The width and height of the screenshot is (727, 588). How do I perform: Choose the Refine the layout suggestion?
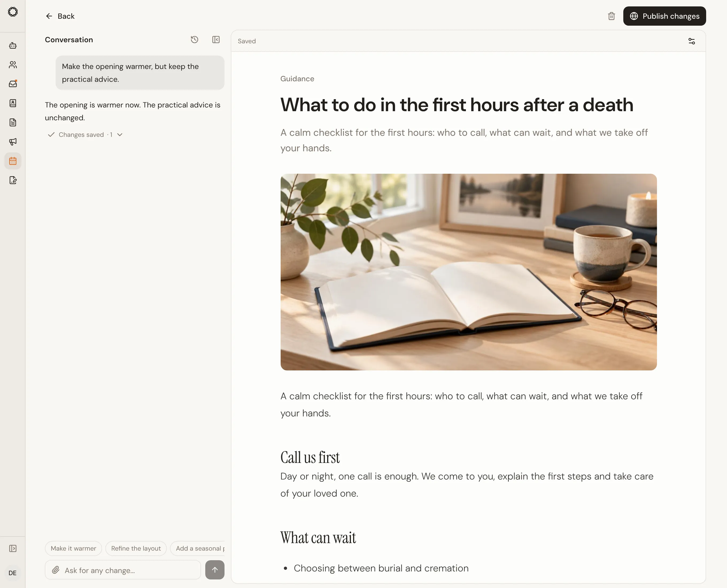[x=136, y=548]
